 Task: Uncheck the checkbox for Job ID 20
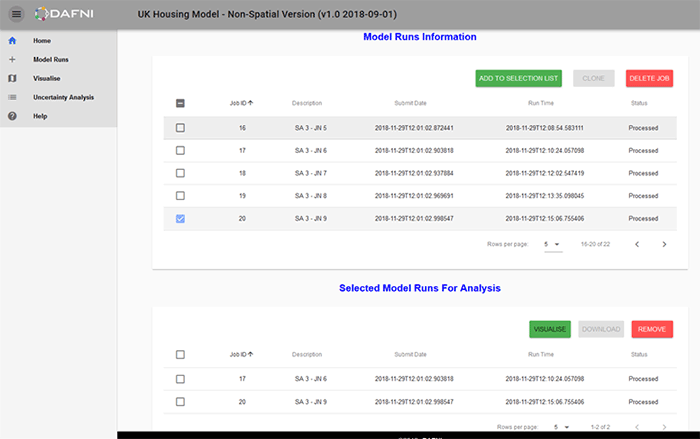click(180, 218)
